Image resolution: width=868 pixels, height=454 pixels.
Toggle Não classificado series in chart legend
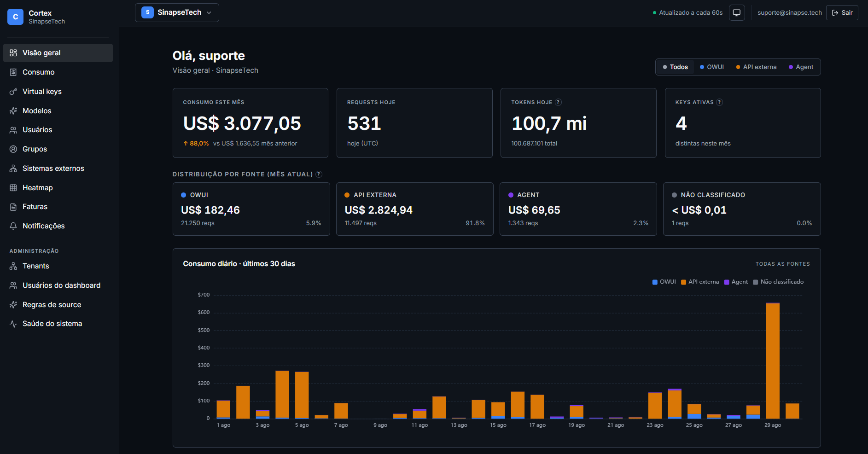[778, 282]
